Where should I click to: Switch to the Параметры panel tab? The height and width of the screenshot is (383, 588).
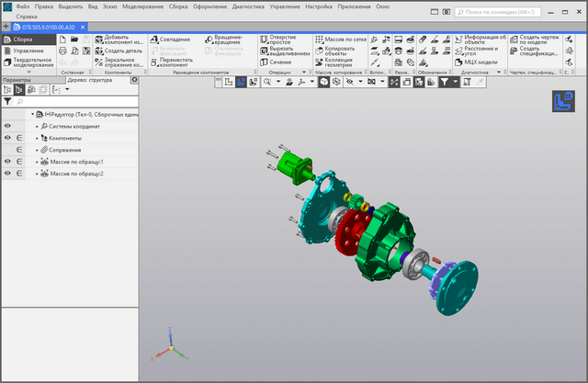pyautogui.click(x=17, y=80)
